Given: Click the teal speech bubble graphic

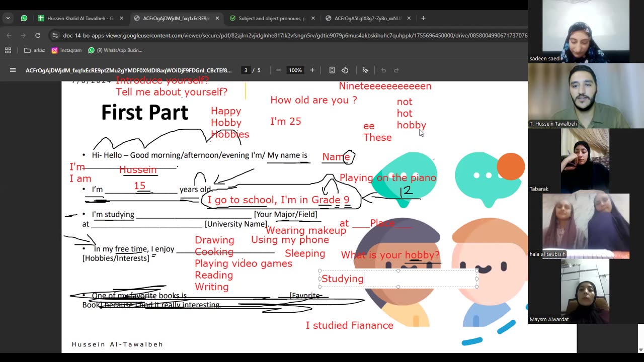Looking at the screenshot, I should (x=404, y=179).
